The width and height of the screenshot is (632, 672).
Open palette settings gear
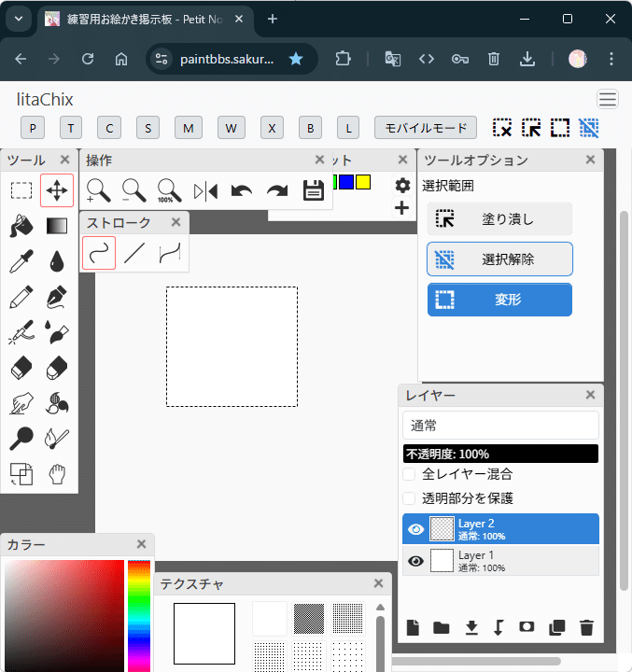point(402,186)
